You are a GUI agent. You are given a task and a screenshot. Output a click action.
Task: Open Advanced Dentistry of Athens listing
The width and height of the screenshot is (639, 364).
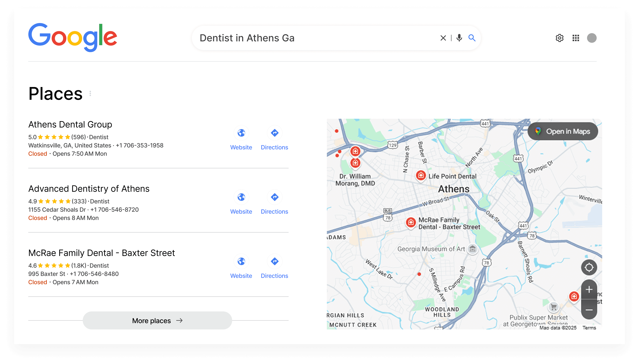pyautogui.click(x=89, y=189)
